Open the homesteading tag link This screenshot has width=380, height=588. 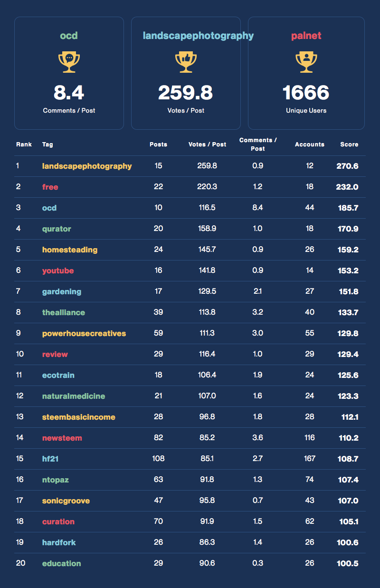coord(69,250)
